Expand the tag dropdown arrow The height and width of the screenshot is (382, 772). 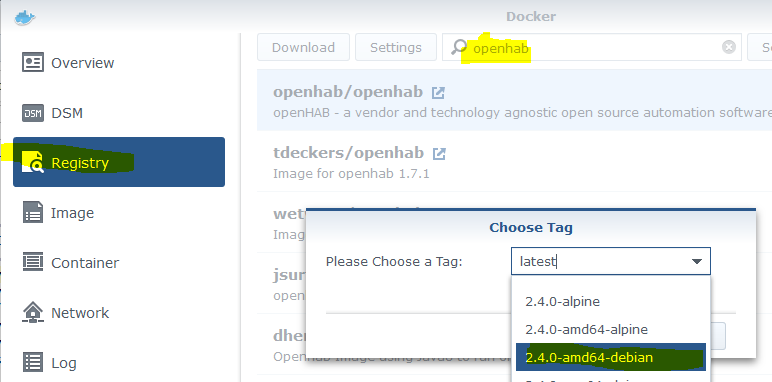click(x=697, y=261)
